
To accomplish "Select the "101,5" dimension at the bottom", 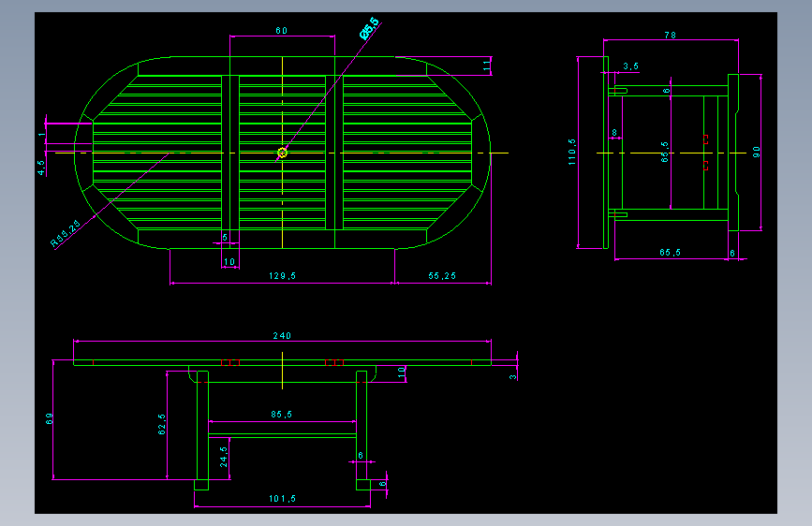I will pos(282,499).
